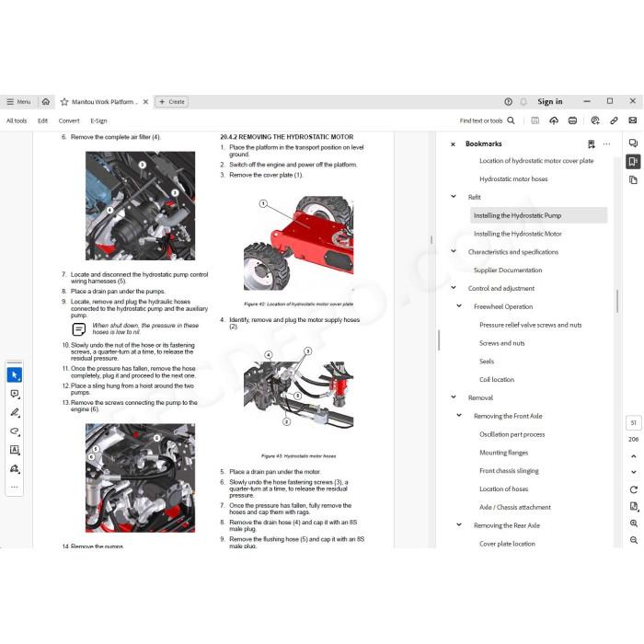Open bookmark Screws and nuts
Image resolution: width=644 pixels, height=644 pixels.
502,343
